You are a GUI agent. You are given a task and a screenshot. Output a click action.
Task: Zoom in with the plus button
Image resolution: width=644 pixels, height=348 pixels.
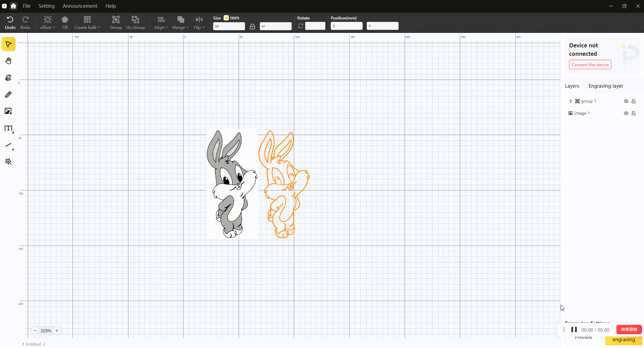point(57,331)
